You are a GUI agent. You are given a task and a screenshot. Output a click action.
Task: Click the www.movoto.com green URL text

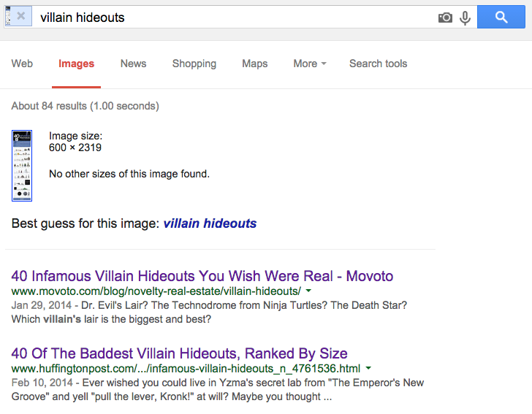point(156,291)
